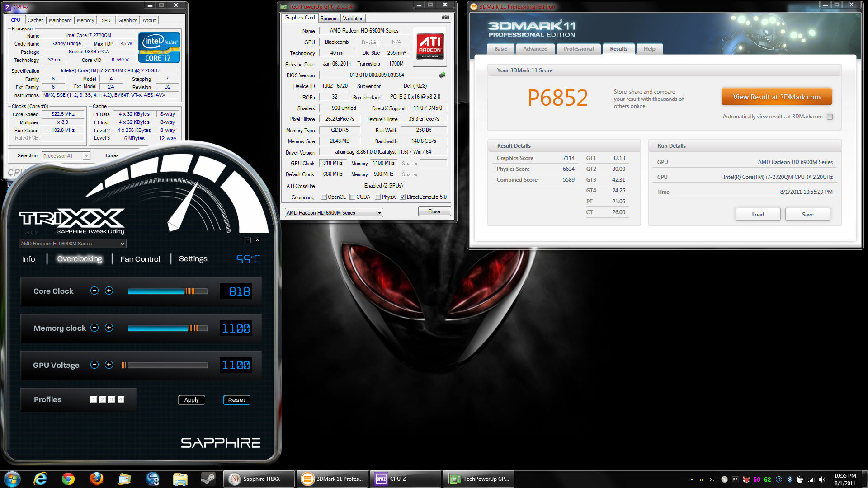Switch to CPU-Z Mainboard tab
Screen dimensions: 868x488
pos(60,20)
